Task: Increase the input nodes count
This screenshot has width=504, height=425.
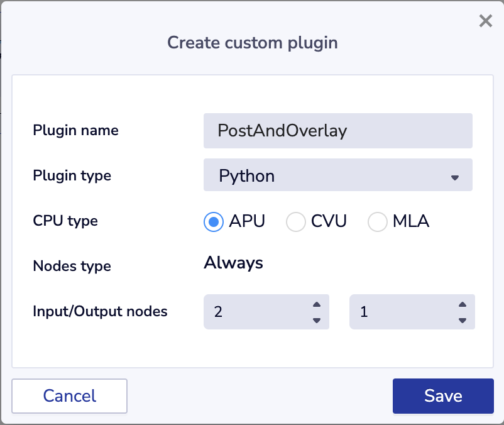Action: pos(317,305)
